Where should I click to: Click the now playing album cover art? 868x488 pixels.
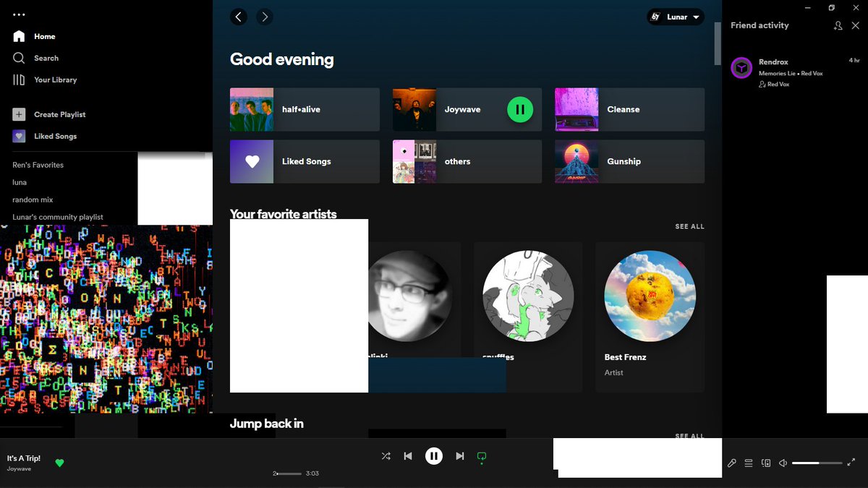coord(106,319)
